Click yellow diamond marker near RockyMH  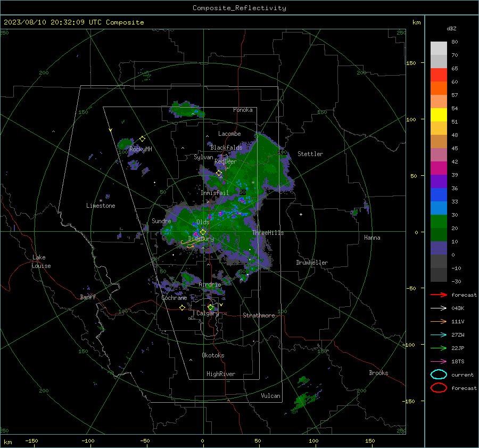(142, 139)
